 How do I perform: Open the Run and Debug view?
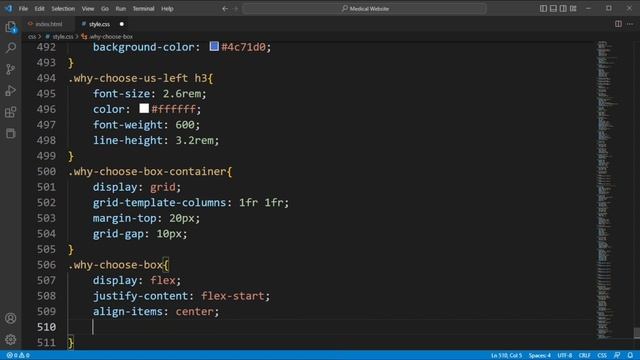[11, 91]
